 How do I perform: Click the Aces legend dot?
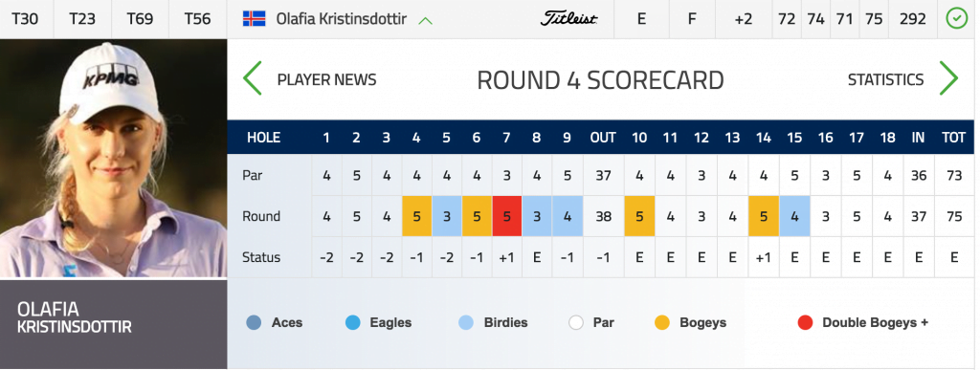point(254,322)
